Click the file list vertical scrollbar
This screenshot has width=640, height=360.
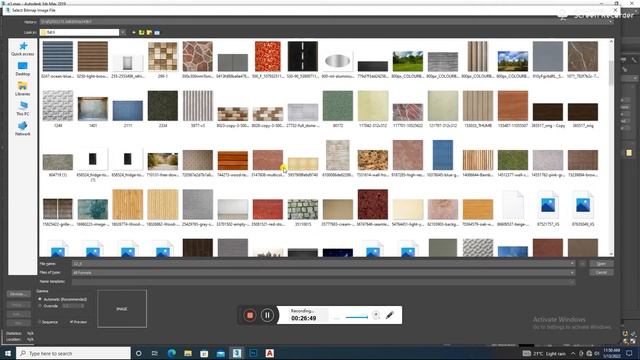(x=611, y=73)
